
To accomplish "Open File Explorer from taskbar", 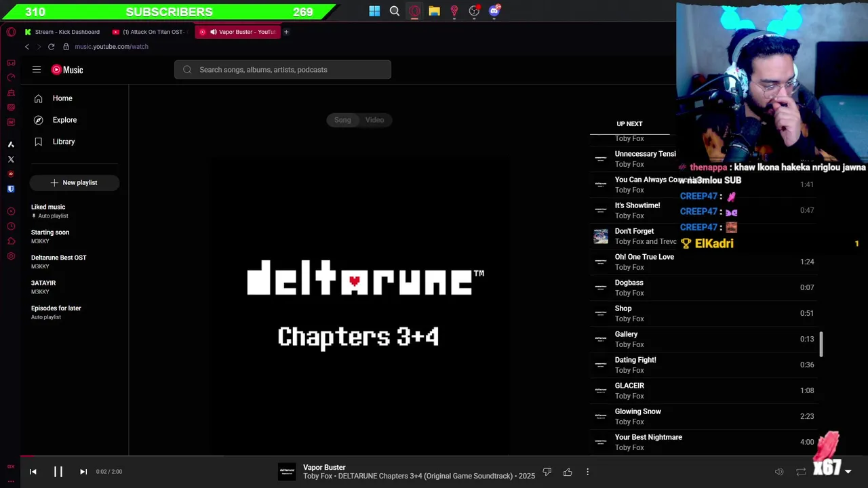I will point(434,11).
